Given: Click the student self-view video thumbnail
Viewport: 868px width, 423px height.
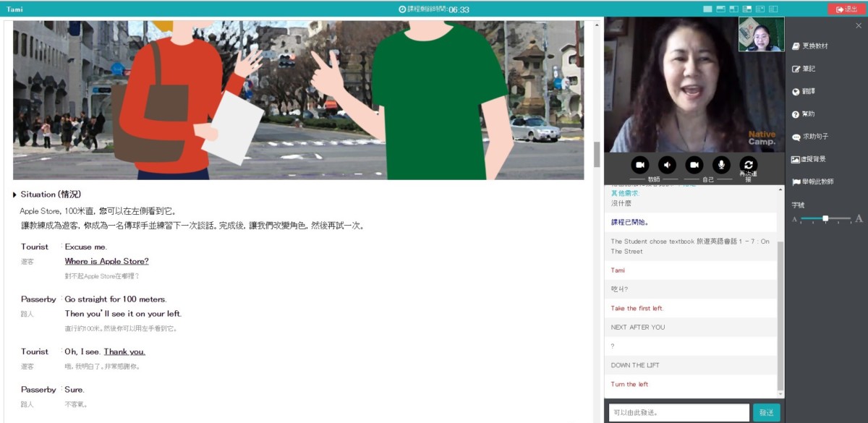Looking at the screenshot, I should coord(761,35).
